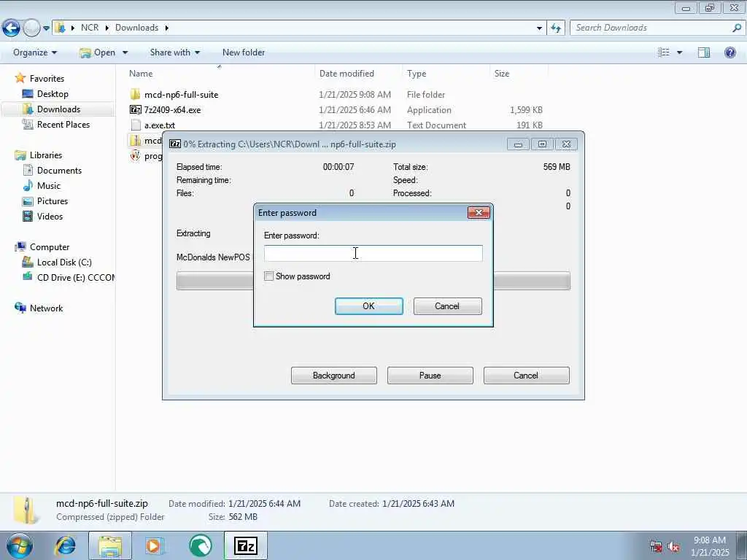Expand the arrow after Downloads breadcrumb
Image resolution: width=747 pixels, height=560 pixels.
(167, 28)
